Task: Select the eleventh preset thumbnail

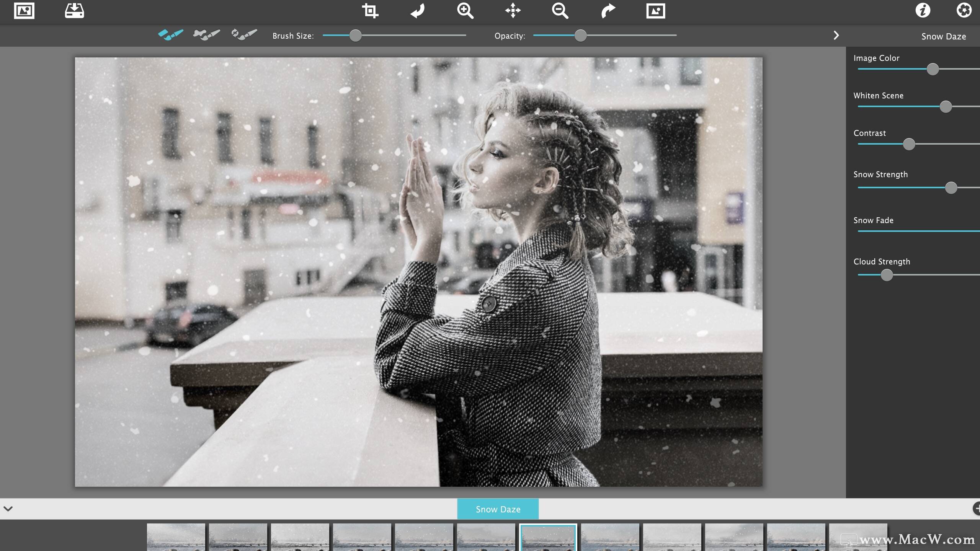Action: [x=796, y=537]
